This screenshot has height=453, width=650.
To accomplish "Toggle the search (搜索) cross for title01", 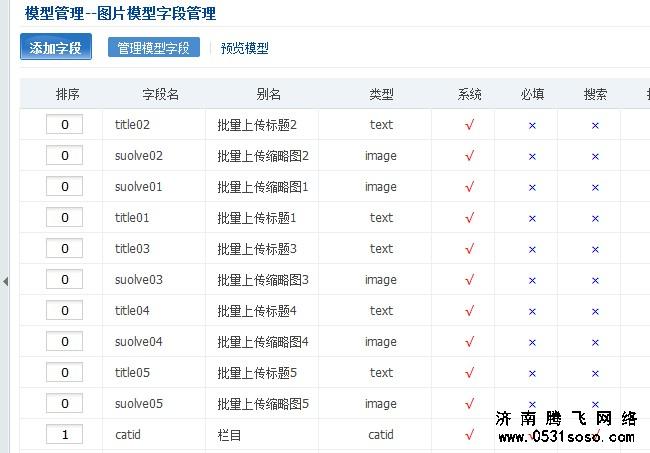I will (595, 219).
